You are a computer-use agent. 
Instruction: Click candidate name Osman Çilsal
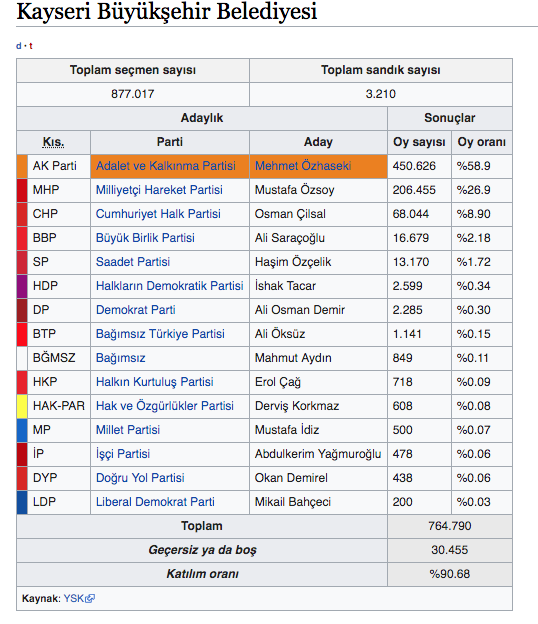click(290, 214)
